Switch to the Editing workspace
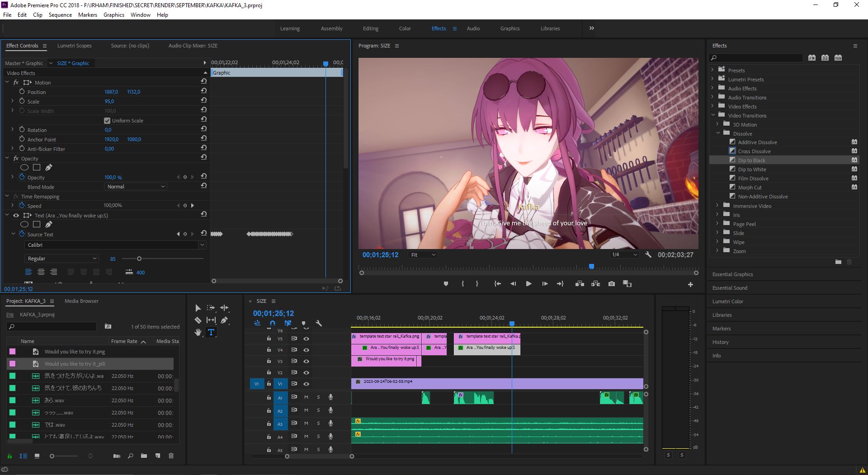Viewport: 868px width, 475px height. tap(371, 28)
